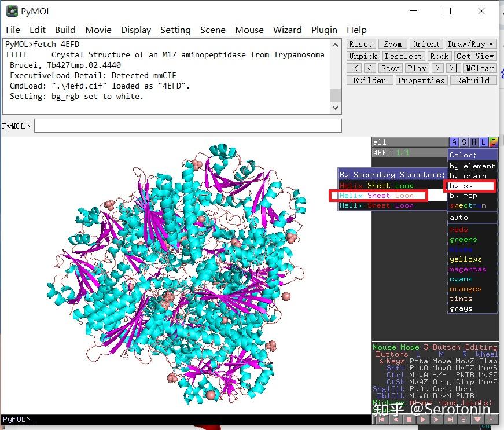
Task: Go to first frame with |< button
Action: [354, 68]
